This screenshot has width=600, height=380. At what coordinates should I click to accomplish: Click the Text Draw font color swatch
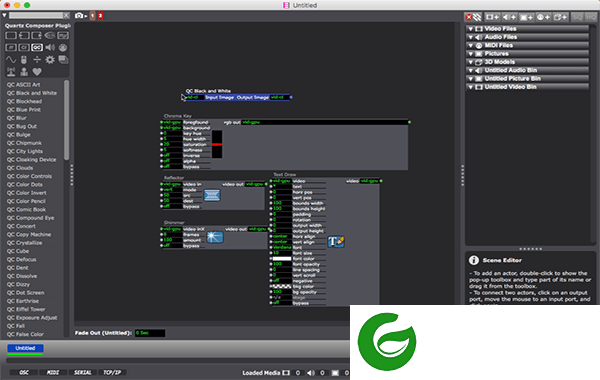[x=282, y=259]
